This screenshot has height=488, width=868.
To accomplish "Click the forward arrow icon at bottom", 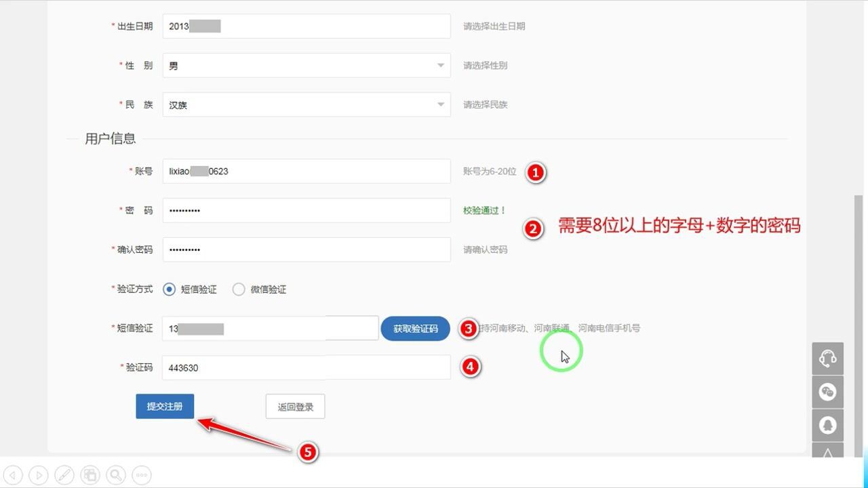I will click(x=39, y=474).
